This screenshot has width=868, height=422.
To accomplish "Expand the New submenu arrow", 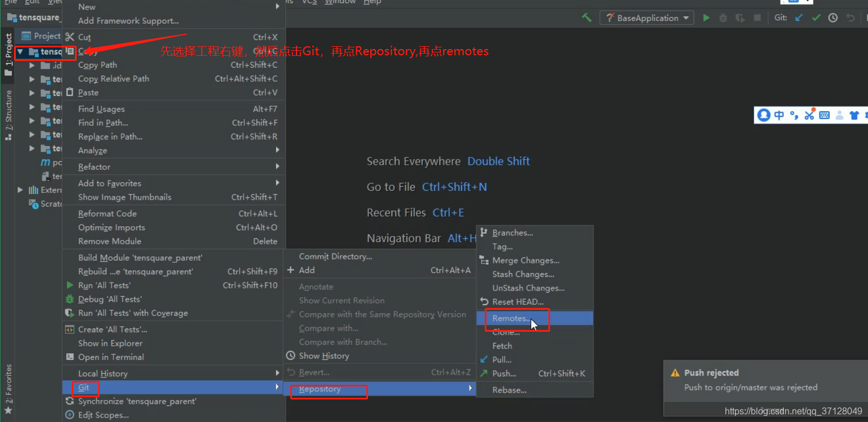I will (x=277, y=7).
